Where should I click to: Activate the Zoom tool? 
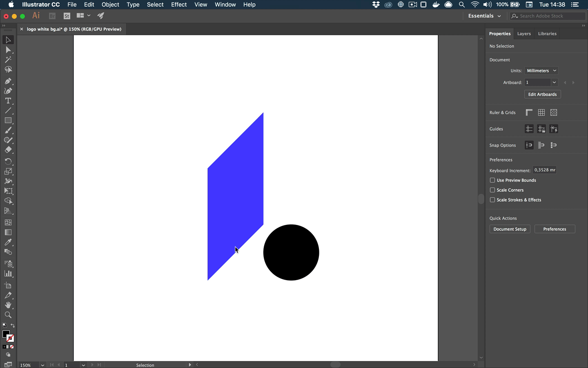[8, 315]
